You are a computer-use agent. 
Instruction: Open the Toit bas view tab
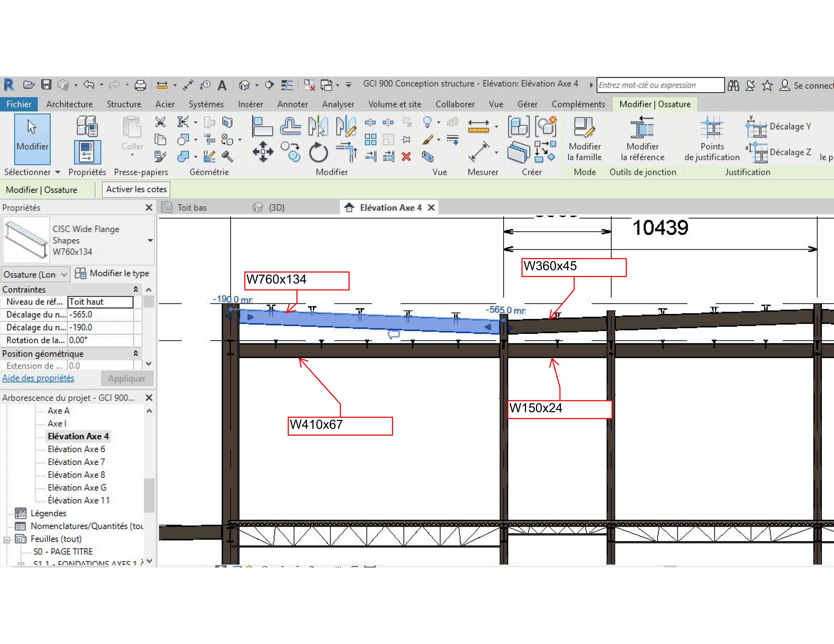(x=192, y=208)
